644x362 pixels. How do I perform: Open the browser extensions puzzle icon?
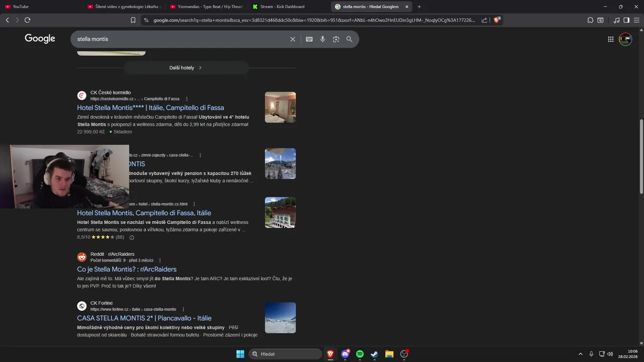coord(590,20)
